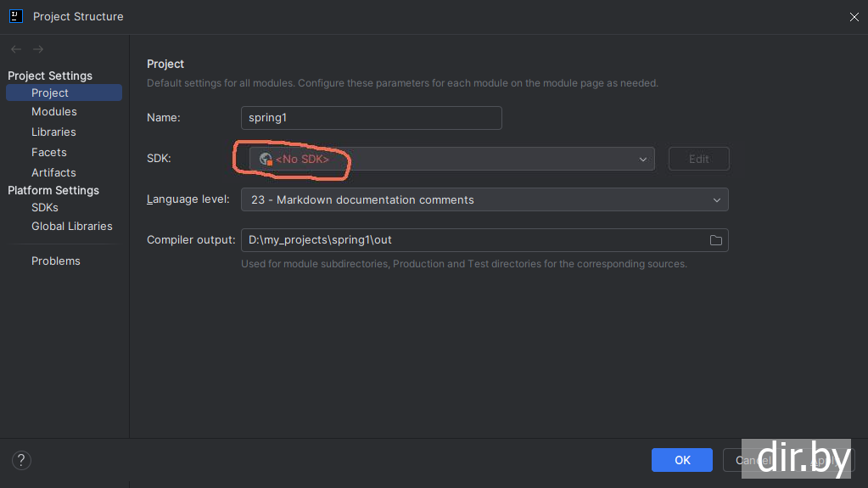Expand the SDK dropdown

(x=642, y=159)
